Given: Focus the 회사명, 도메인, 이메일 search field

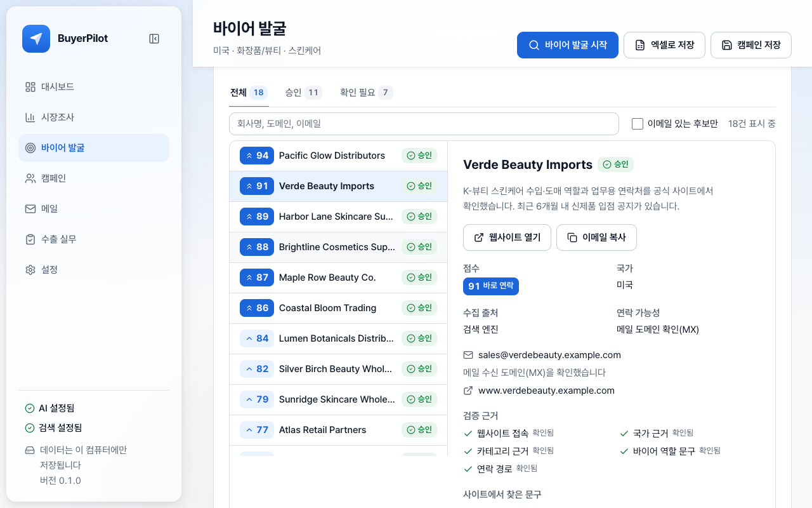Looking at the screenshot, I should click(424, 124).
